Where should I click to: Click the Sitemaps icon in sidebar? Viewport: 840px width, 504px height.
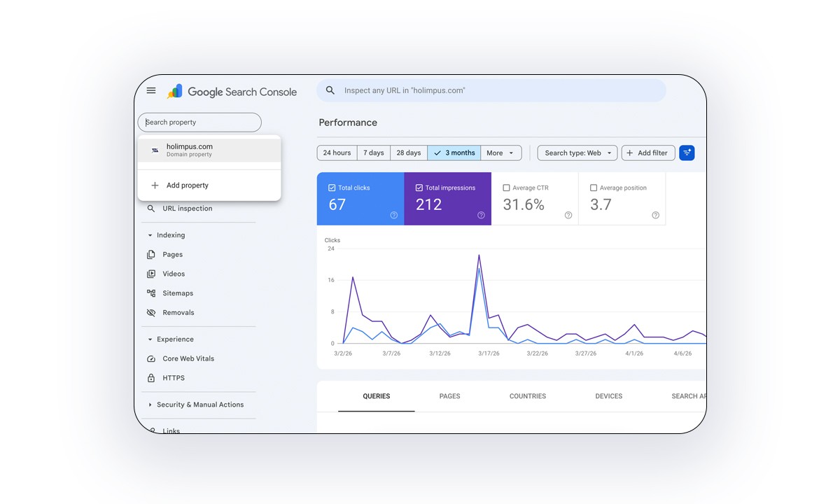(x=151, y=293)
